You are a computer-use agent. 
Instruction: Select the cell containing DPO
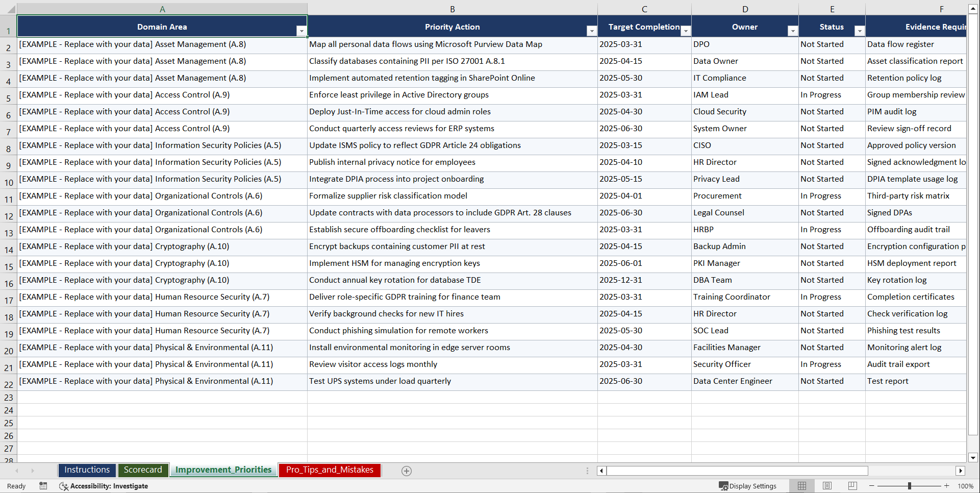(x=745, y=44)
